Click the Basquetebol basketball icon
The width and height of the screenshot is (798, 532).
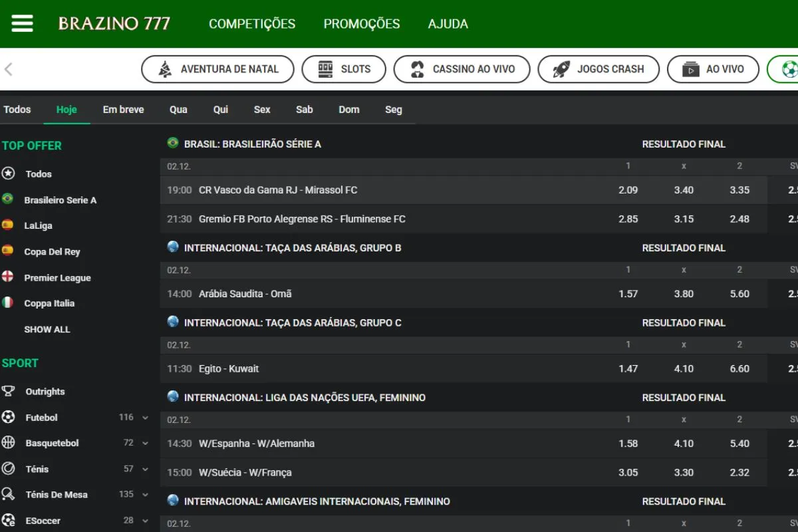tap(8, 443)
